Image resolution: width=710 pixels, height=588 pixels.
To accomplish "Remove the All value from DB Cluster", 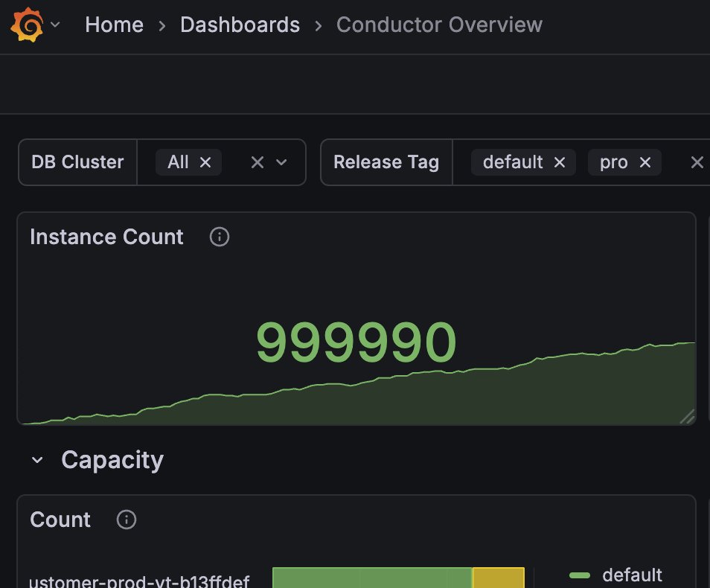I will click(205, 162).
